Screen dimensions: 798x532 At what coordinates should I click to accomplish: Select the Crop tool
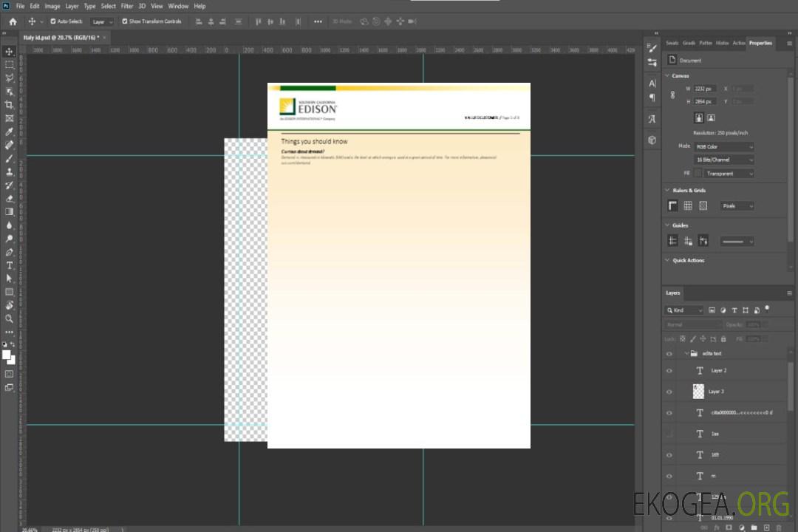click(10, 105)
